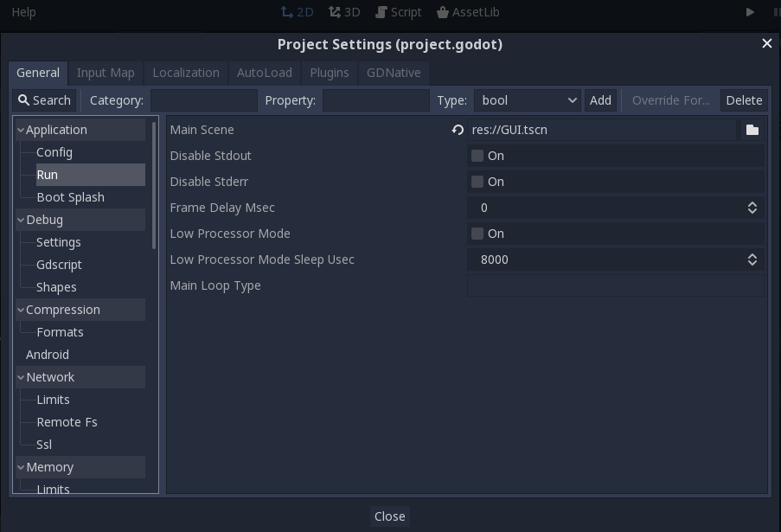Open the Type dropdown showing bool
This screenshot has height=532, width=781.
coord(528,100)
